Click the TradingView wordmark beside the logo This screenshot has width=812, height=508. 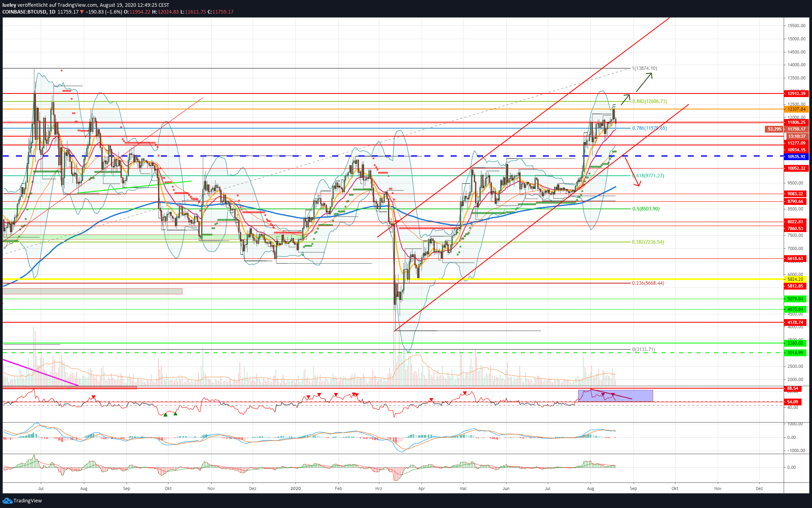point(28,501)
